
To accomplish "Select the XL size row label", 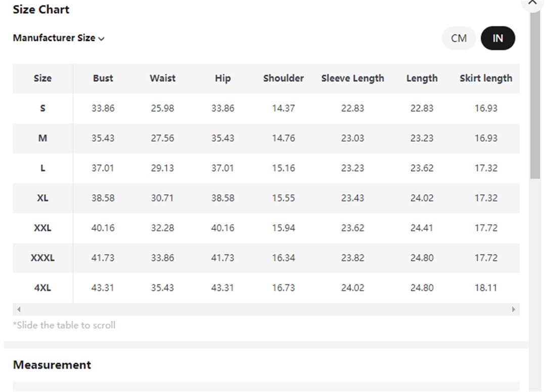I will (42, 198).
